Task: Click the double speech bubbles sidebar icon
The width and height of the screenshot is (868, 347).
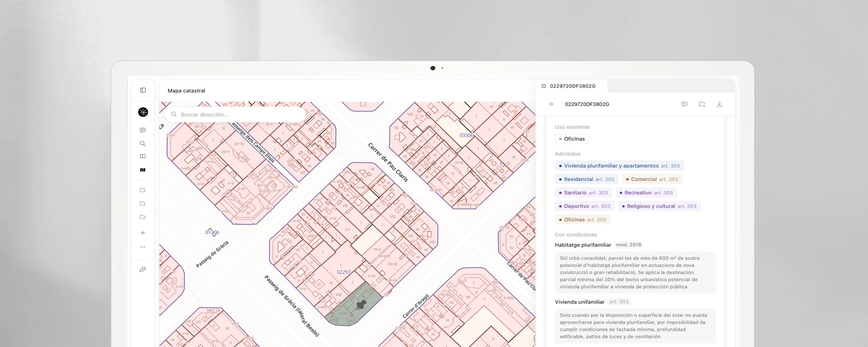Action: tap(143, 269)
